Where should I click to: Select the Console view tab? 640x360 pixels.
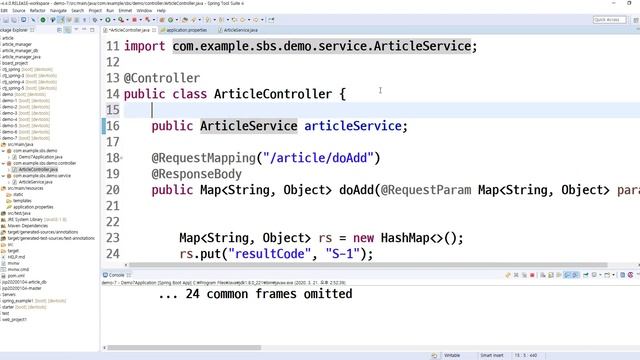[116, 275]
